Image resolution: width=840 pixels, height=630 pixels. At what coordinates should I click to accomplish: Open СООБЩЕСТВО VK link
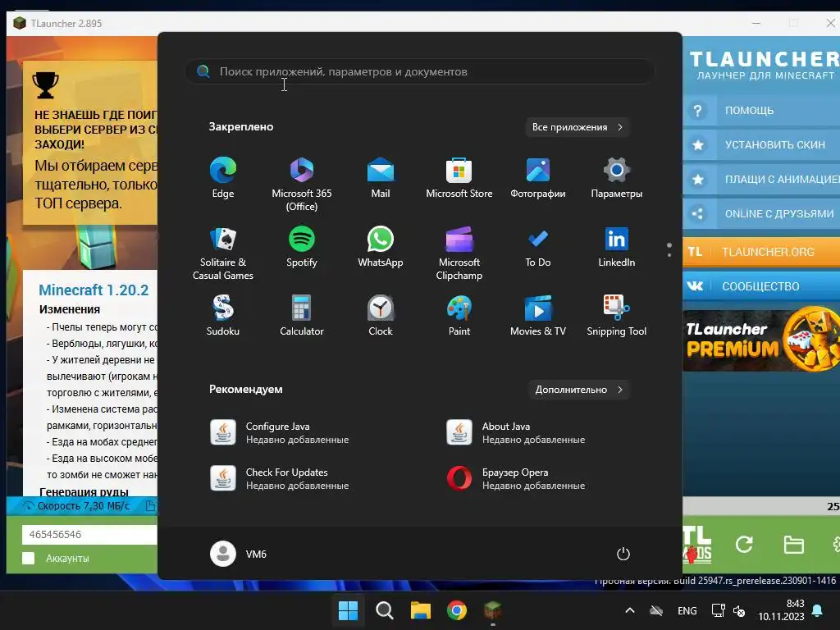point(761,286)
